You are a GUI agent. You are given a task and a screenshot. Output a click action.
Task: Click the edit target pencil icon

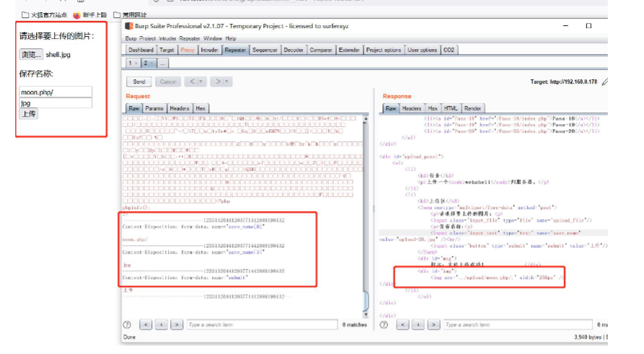(604, 82)
